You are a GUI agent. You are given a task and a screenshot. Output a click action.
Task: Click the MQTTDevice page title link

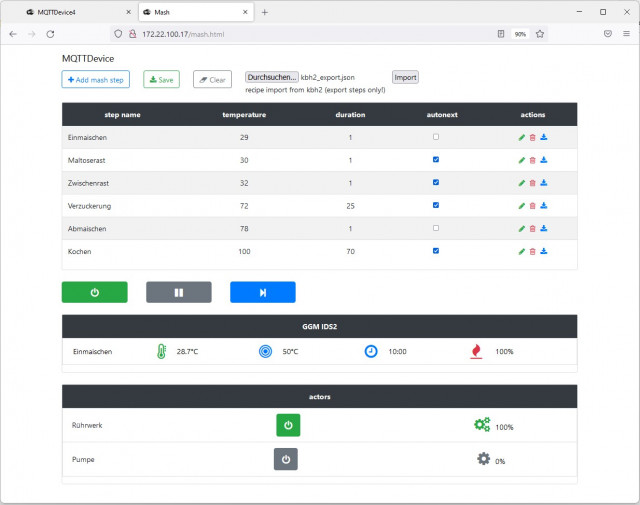click(x=88, y=58)
